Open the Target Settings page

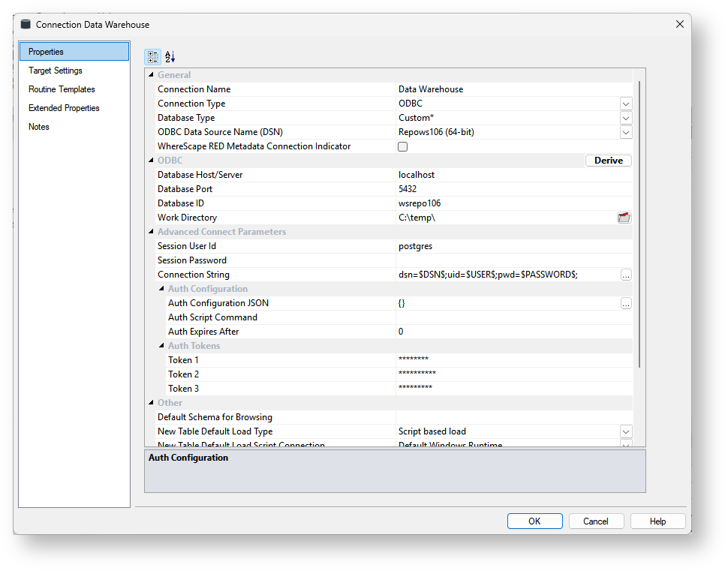[x=56, y=71]
